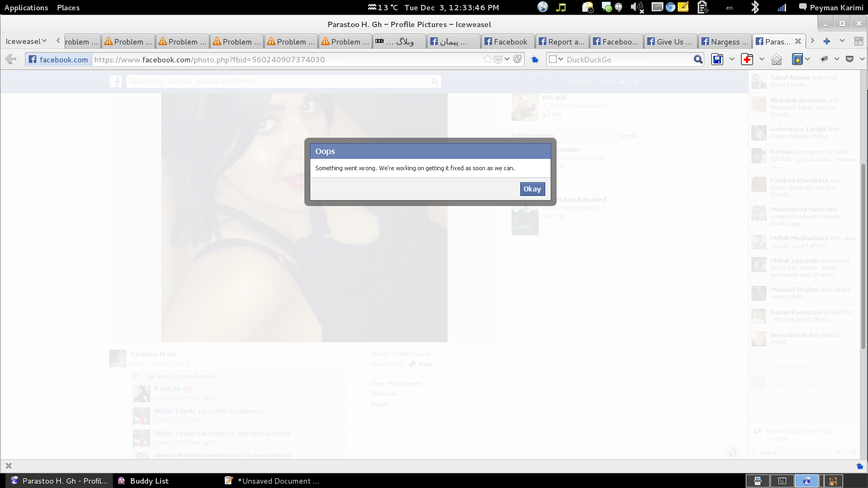This screenshot has width=868, height=488.
Task: Select the printer workspace icon in the bottom panel
Action: pos(757,481)
